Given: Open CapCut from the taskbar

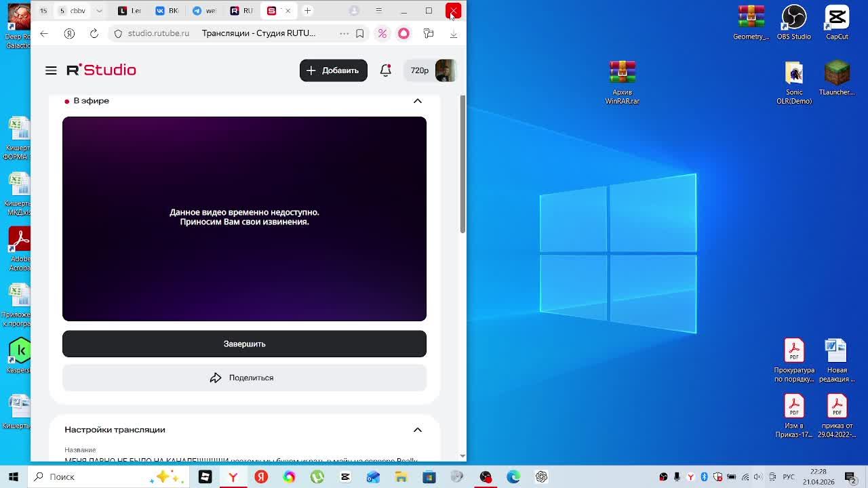Looking at the screenshot, I should pos(345,476).
